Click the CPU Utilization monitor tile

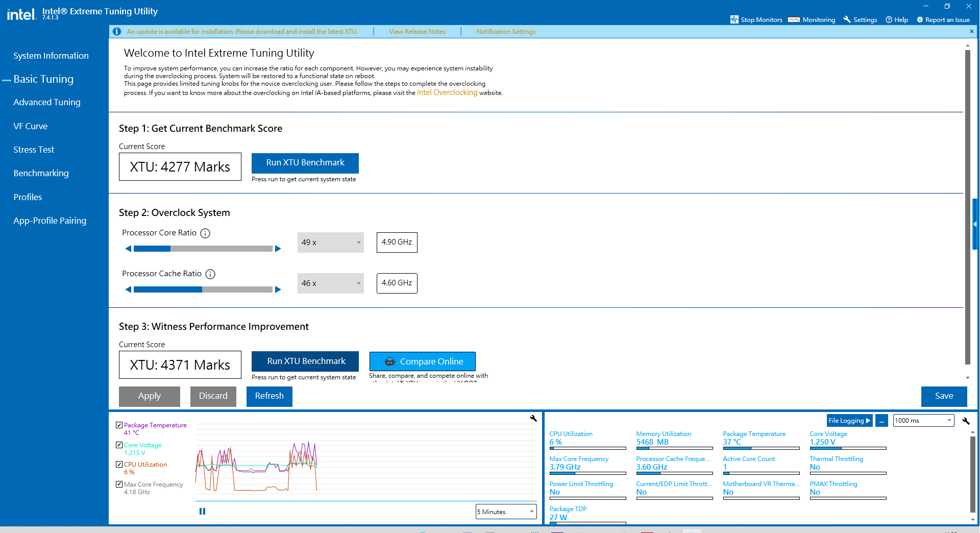click(x=587, y=440)
